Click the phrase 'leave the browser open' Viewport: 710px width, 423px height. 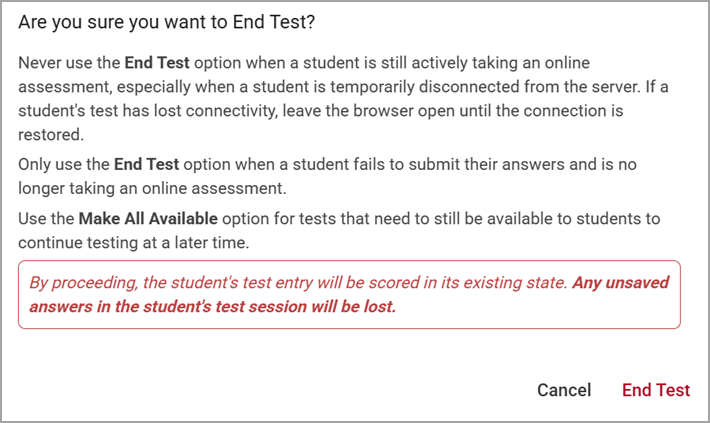coord(370,111)
